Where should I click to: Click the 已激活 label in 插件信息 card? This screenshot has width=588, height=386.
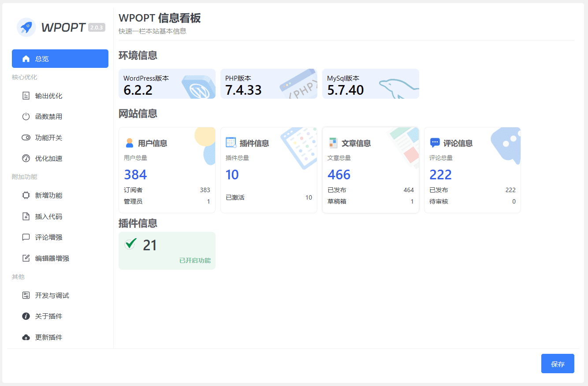pyautogui.click(x=235, y=197)
